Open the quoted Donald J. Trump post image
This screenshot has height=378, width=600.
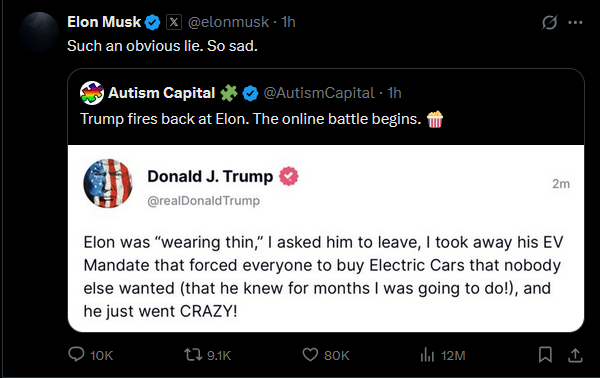pyautogui.click(x=326, y=238)
